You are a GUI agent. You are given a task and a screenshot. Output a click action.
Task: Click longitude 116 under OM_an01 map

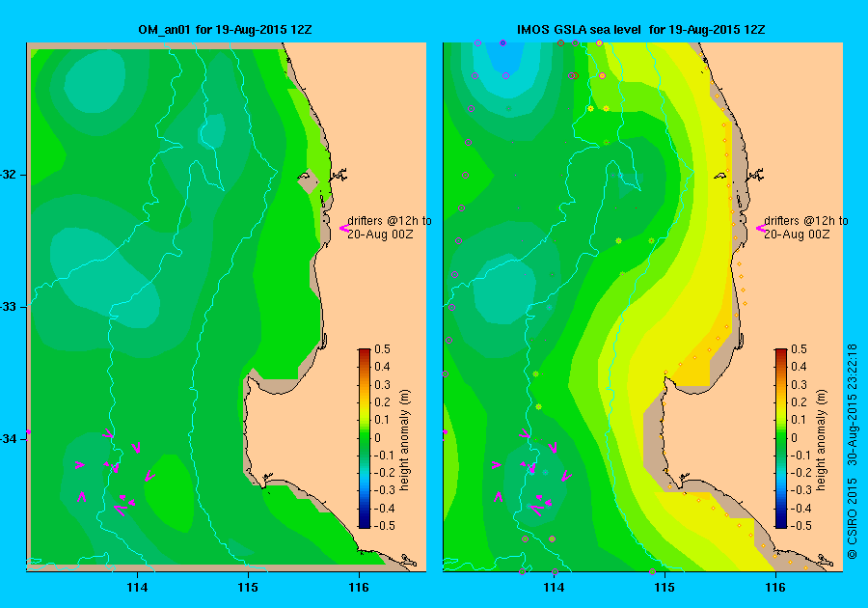[x=359, y=588]
